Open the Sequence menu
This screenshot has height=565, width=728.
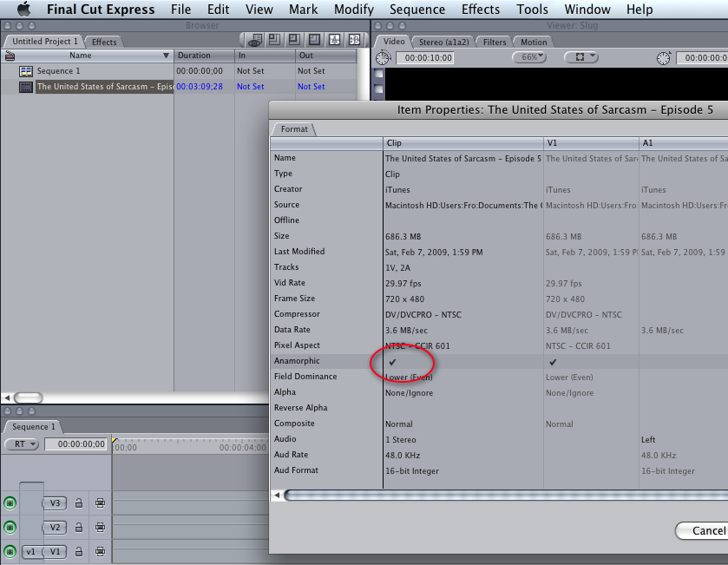pos(416,10)
